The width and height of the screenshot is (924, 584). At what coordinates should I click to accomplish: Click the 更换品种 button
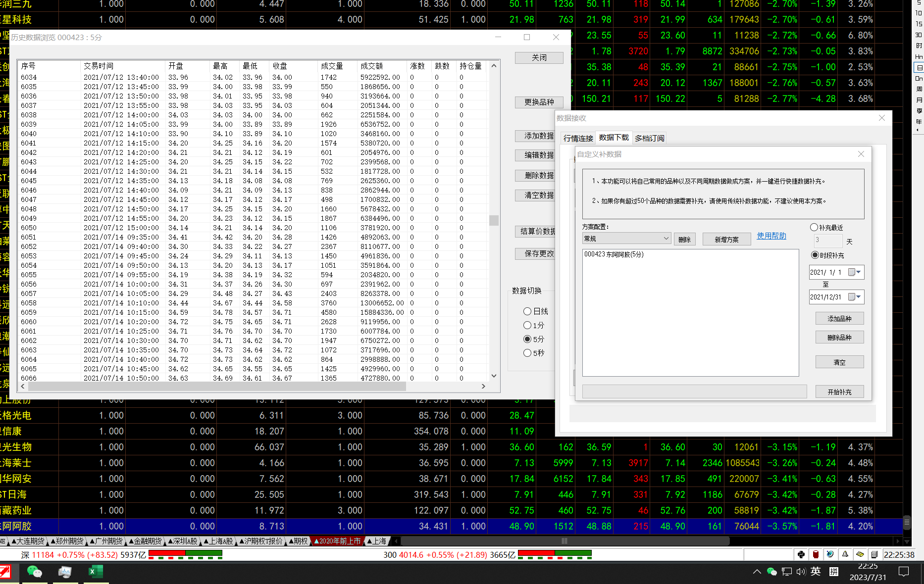point(539,102)
